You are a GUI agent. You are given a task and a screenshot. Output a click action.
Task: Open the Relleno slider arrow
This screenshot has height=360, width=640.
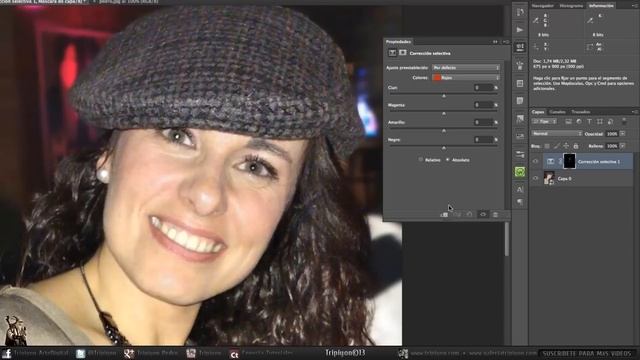(x=622, y=146)
